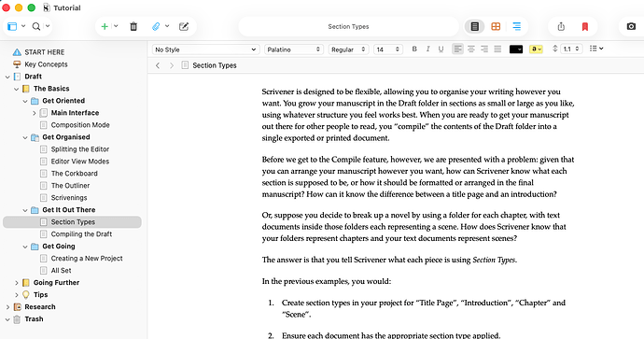Click the Snapshot camera icon
Screen dimensions: 644x339
631,27
